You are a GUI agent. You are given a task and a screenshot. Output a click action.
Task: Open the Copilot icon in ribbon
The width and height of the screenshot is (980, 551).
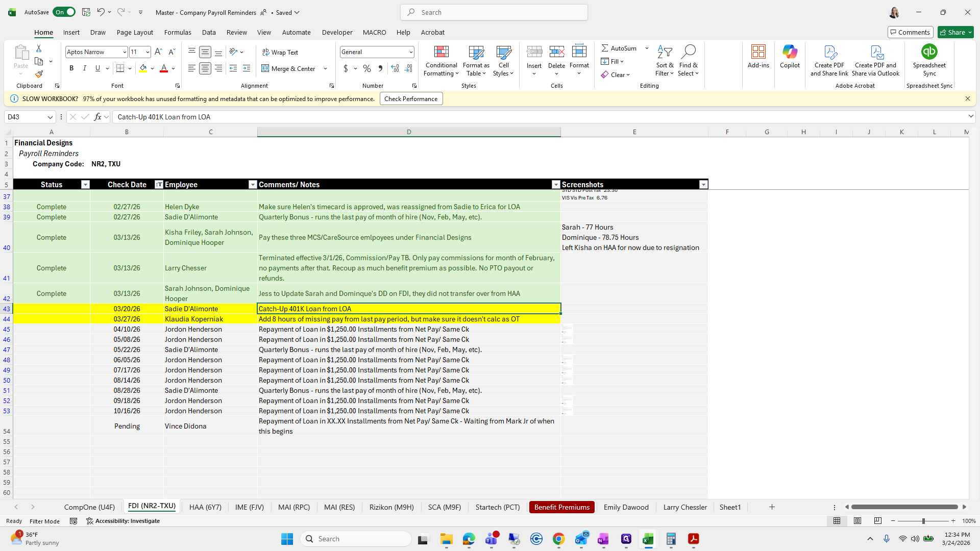[x=790, y=53]
